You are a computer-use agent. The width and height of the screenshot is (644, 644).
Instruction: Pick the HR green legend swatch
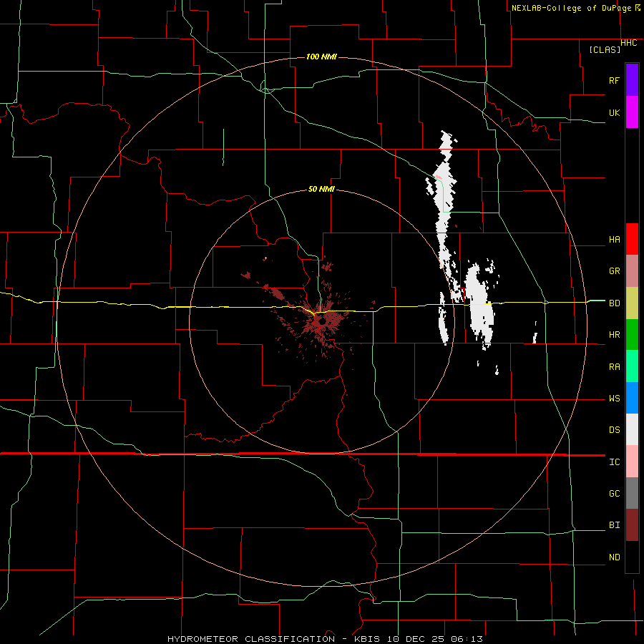click(632, 335)
